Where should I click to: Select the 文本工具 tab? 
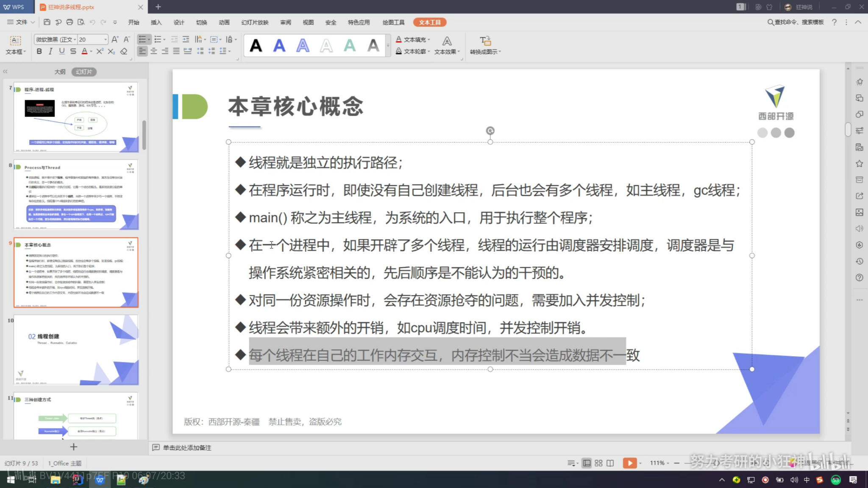point(430,22)
